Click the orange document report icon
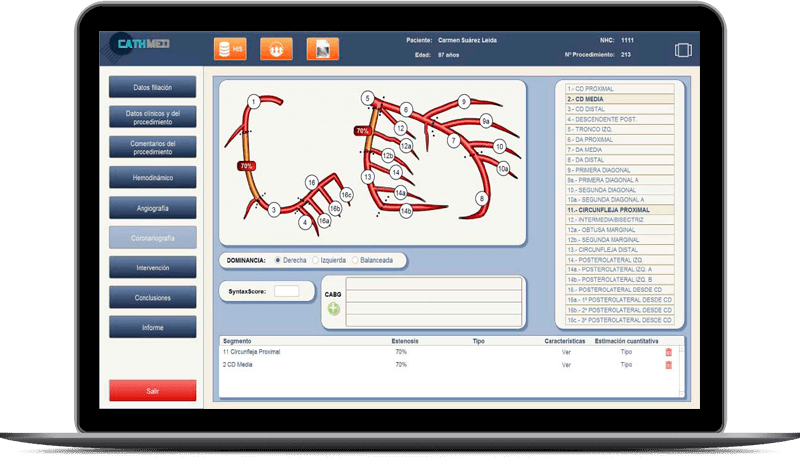Viewport: 800px width, 459px height. click(322, 48)
